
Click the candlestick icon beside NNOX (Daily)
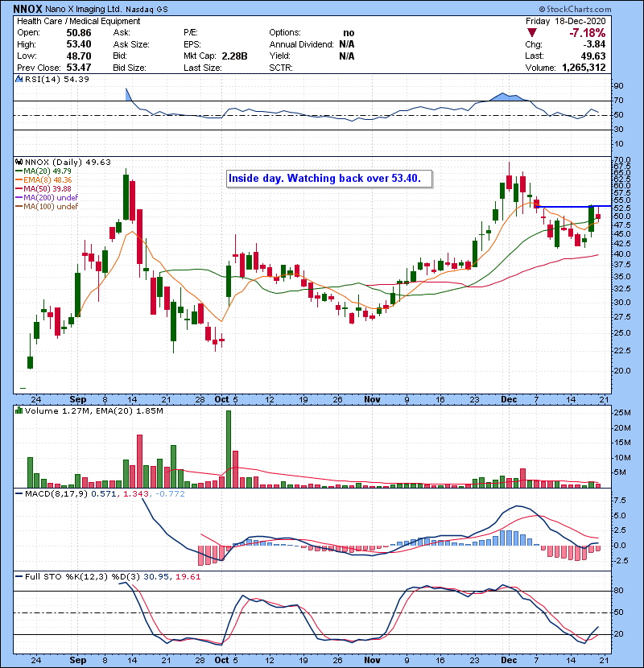coord(19,162)
